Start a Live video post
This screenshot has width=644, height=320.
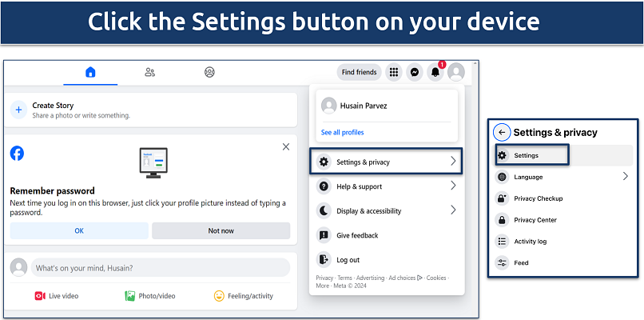[x=56, y=296]
